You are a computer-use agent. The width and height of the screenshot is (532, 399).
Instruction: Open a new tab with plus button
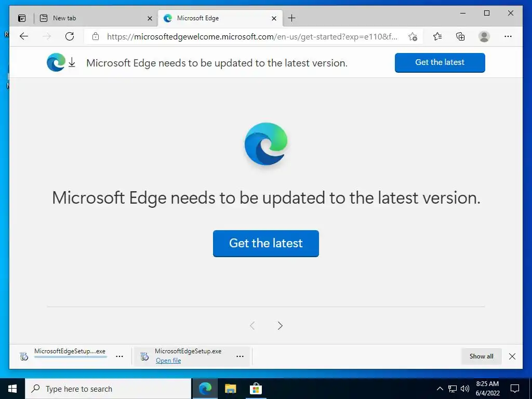291,18
